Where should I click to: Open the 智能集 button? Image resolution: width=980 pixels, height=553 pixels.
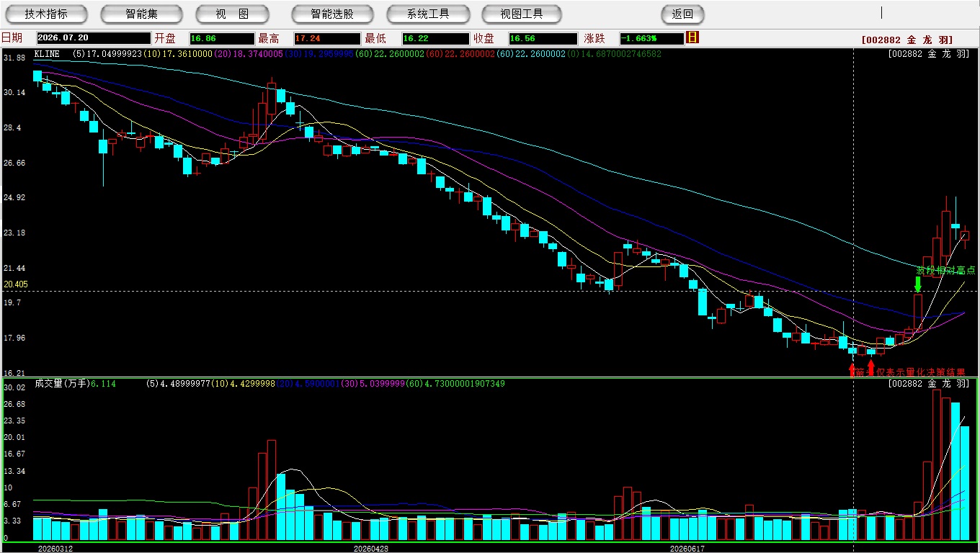tap(141, 14)
